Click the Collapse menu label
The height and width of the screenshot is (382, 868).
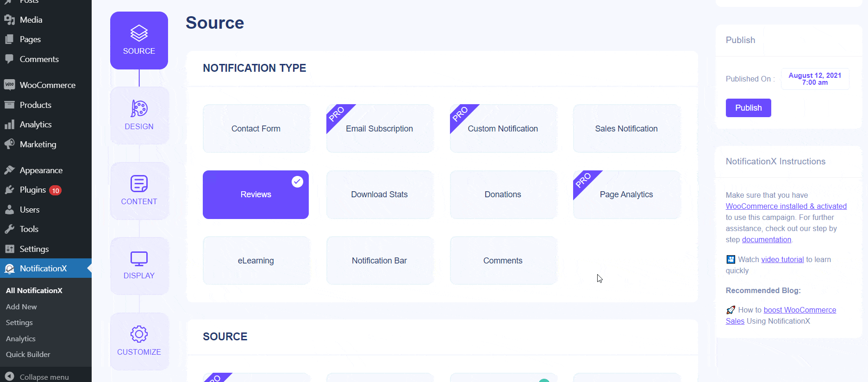coord(44,377)
